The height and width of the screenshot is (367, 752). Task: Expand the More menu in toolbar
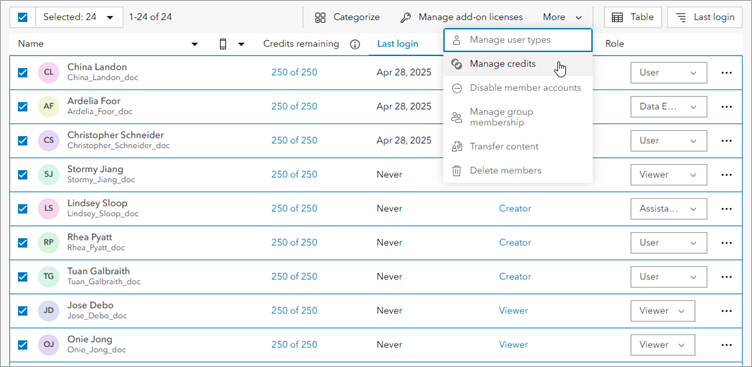[563, 17]
